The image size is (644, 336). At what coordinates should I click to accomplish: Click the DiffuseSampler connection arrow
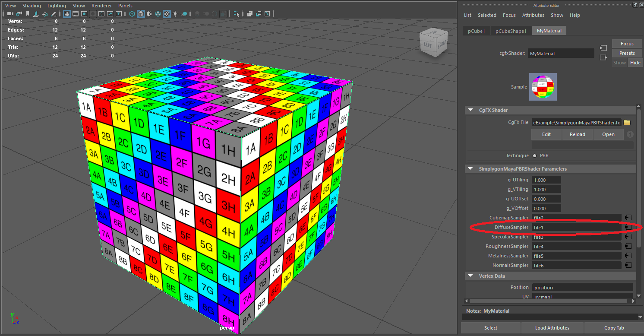628,227
